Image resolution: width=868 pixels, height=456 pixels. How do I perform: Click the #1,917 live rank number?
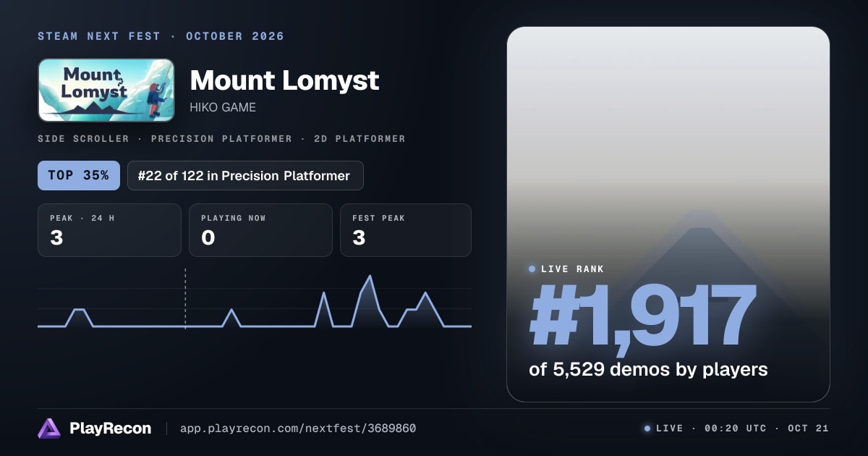[x=643, y=316]
